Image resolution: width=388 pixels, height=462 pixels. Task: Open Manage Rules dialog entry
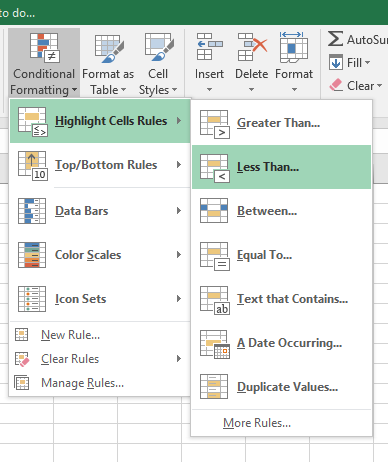(100, 383)
